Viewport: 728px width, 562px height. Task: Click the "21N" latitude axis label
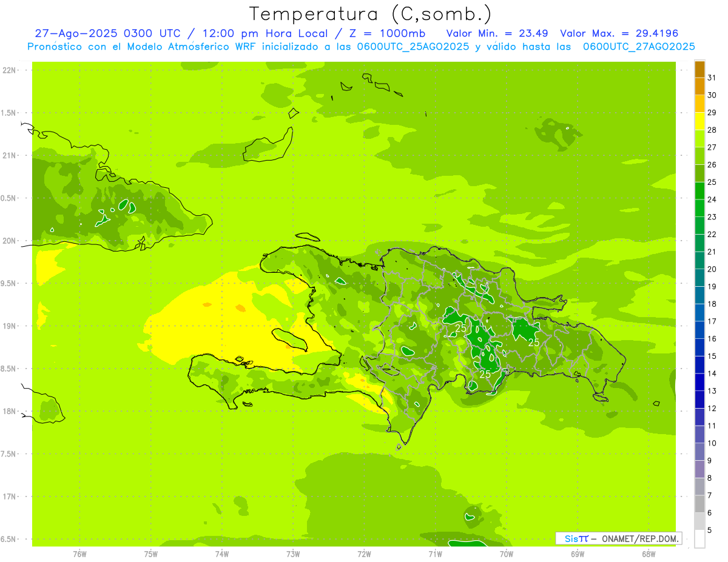click(x=10, y=155)
